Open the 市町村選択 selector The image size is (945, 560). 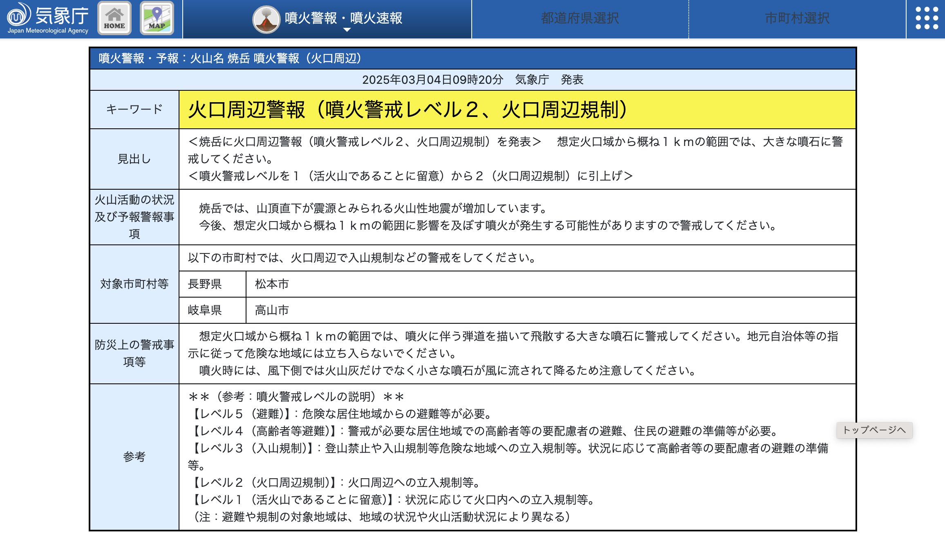(797, 18)
